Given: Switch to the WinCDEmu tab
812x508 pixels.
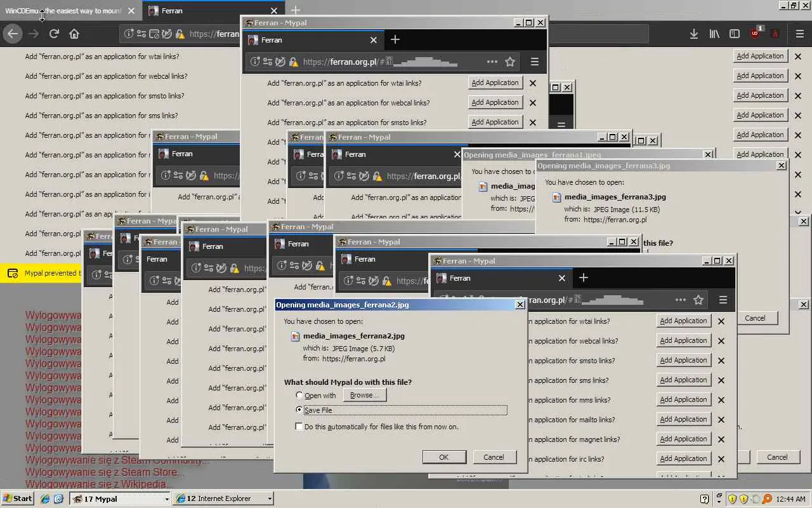Looking at the screenshot, I should tap(70, 11).
